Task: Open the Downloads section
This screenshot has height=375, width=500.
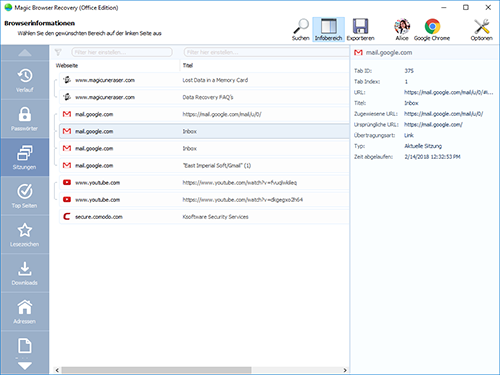Action: point(25,273)
